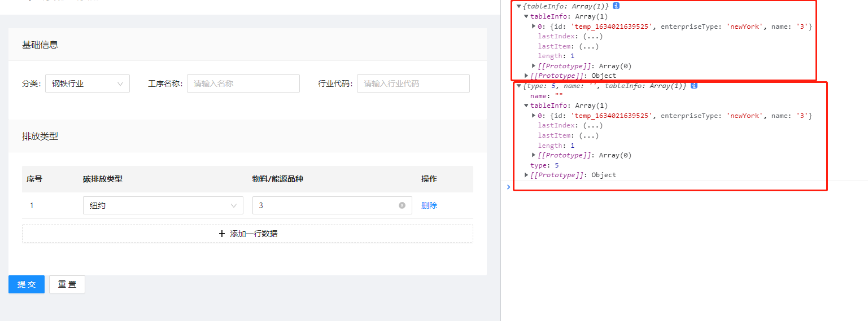Image resolution: width=868 pixels, height=321 pixels.
Task: Click 'length: 1' in first console object
Action: [556, 56]
